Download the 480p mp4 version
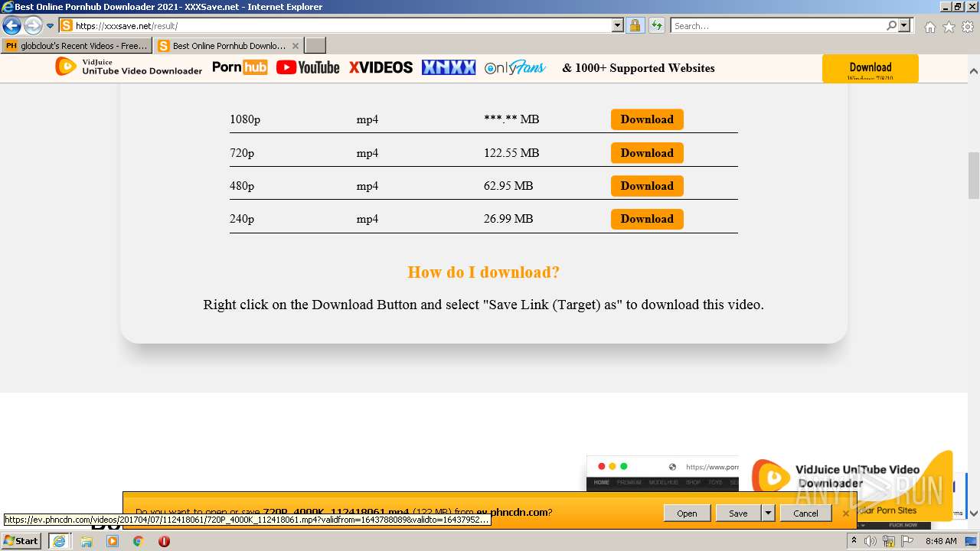This screenshot has width=980, height=551. coord(647,186)
